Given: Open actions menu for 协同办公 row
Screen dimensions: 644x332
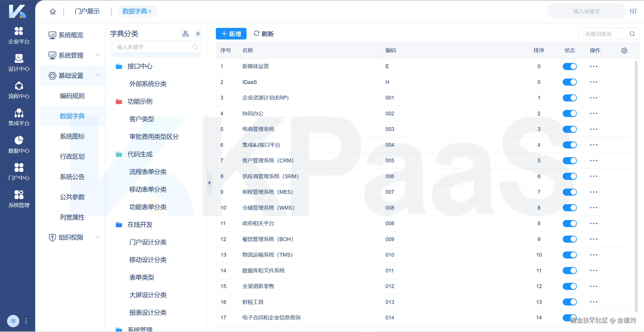Looking at the screenshot, I should point(594,113).
